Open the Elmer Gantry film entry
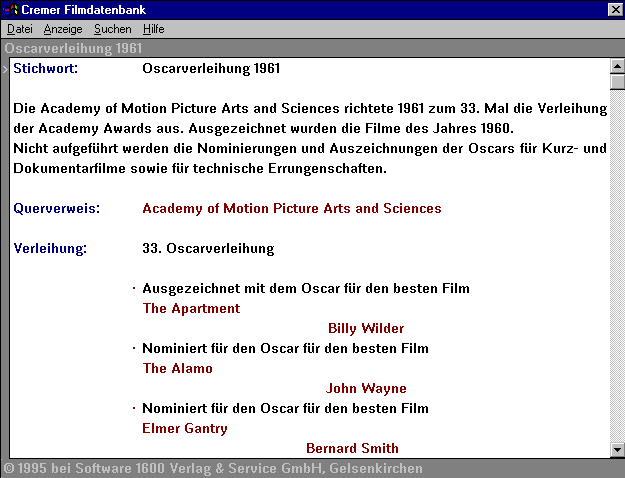The width and height of the screenshot is (625, 478). (185, 429)
